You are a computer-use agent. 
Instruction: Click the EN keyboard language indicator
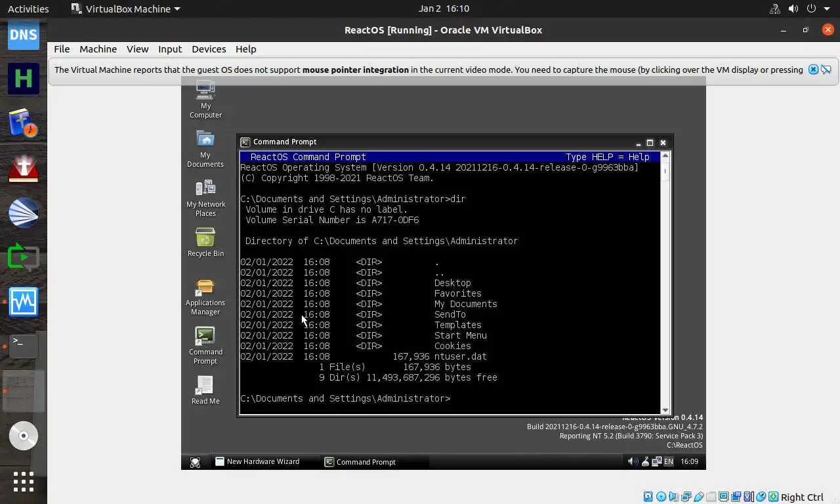point(669,462)
